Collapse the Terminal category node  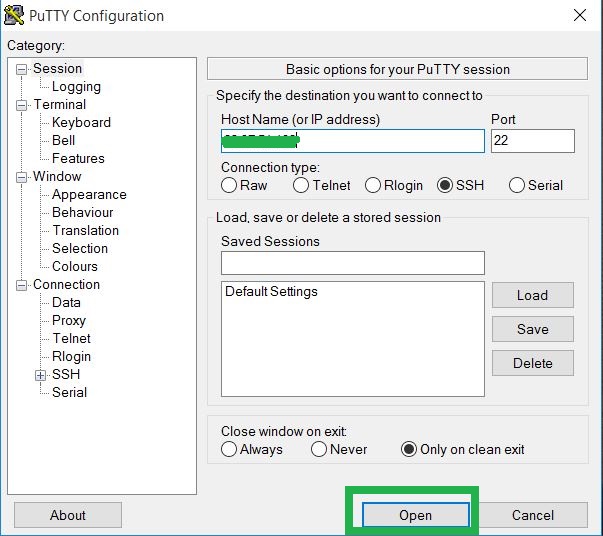pyautogui.click(x=23, y=105)
